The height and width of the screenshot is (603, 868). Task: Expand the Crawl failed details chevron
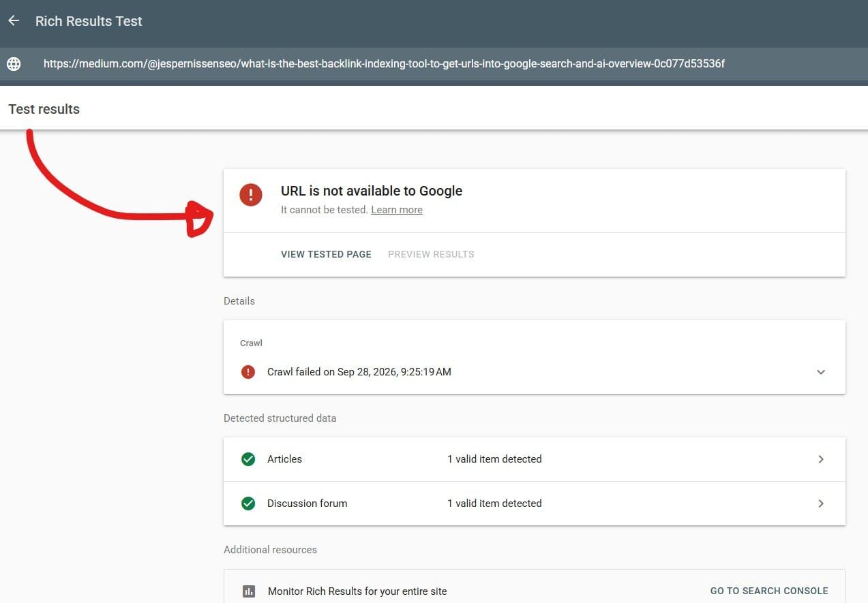(x=821, y=372)
